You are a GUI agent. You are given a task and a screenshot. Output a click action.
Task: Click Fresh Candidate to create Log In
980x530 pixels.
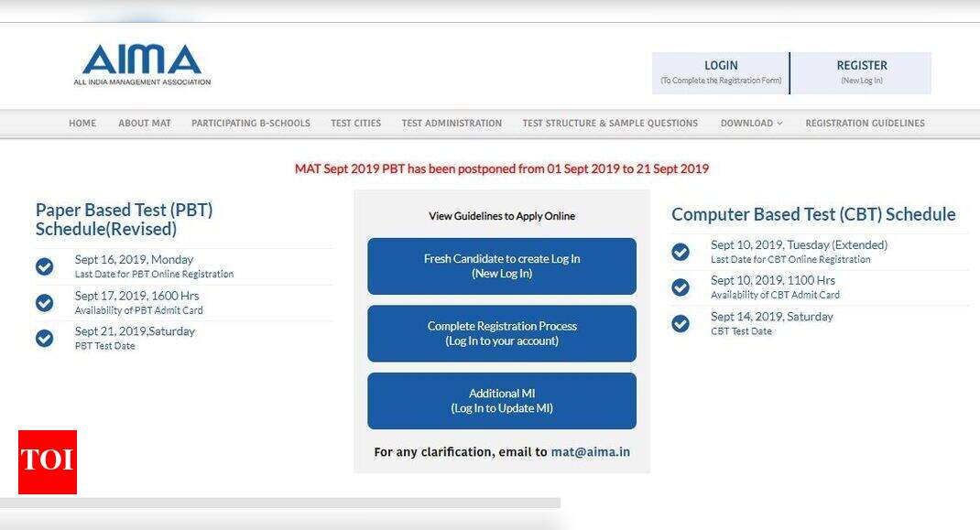pos(502,265)
